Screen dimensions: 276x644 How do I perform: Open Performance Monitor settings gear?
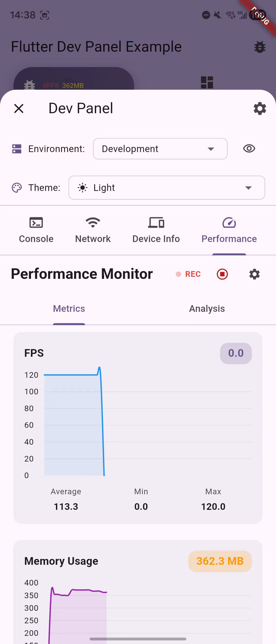[x=254, y=274]
